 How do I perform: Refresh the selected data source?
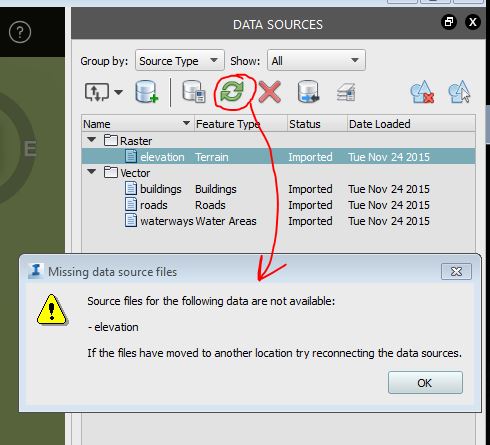point(232,92)
